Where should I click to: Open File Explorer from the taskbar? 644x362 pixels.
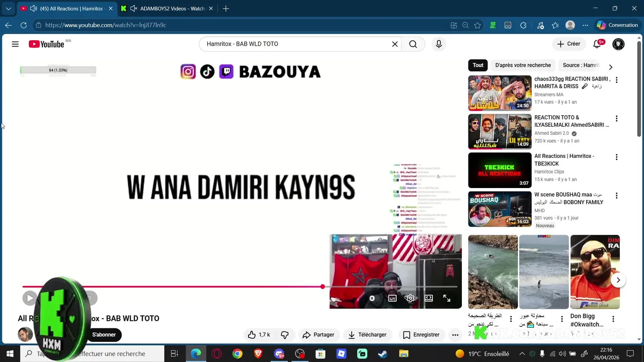404,353
